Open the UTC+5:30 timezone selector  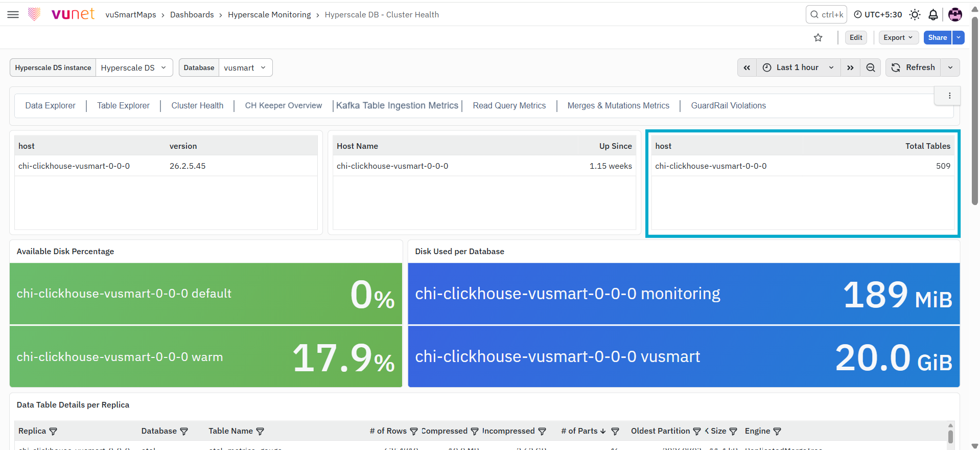click(878, 14)
